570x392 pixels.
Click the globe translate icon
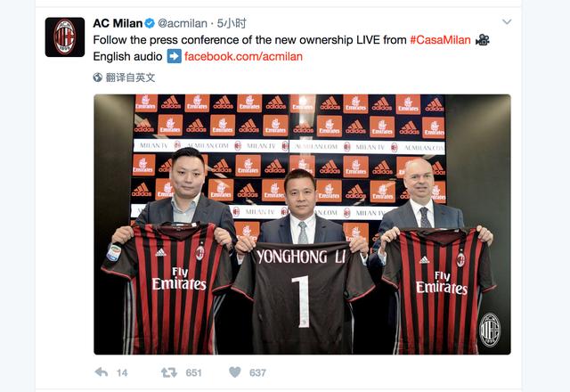(x=97, y=78)
